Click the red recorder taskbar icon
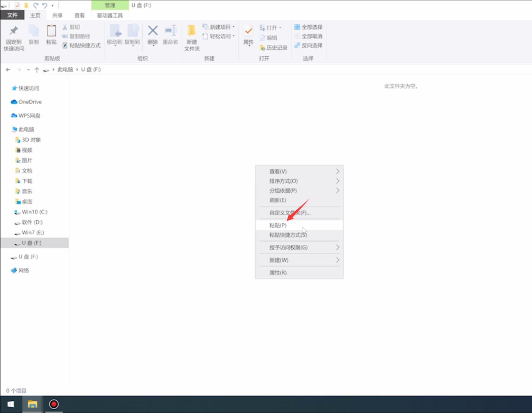Image resolution: width=532 pixels, height=413 pixels. coord(54,404)
